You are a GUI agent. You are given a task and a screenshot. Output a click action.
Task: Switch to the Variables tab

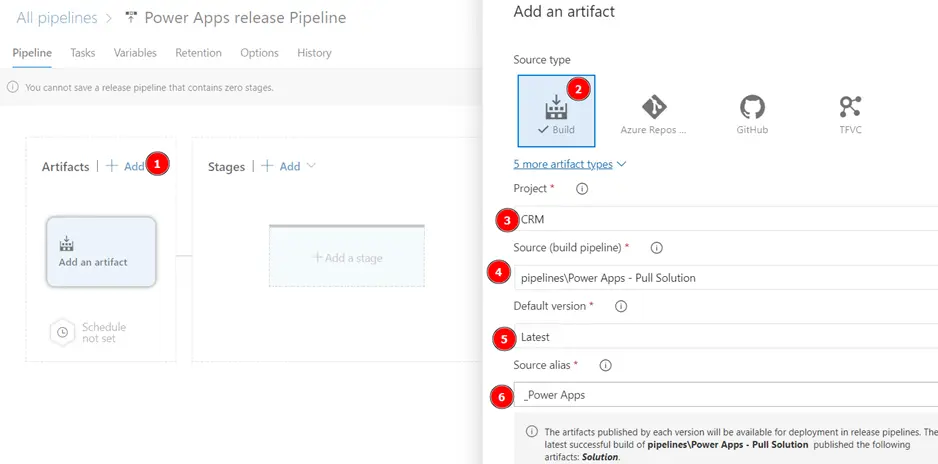coord(135,53)
